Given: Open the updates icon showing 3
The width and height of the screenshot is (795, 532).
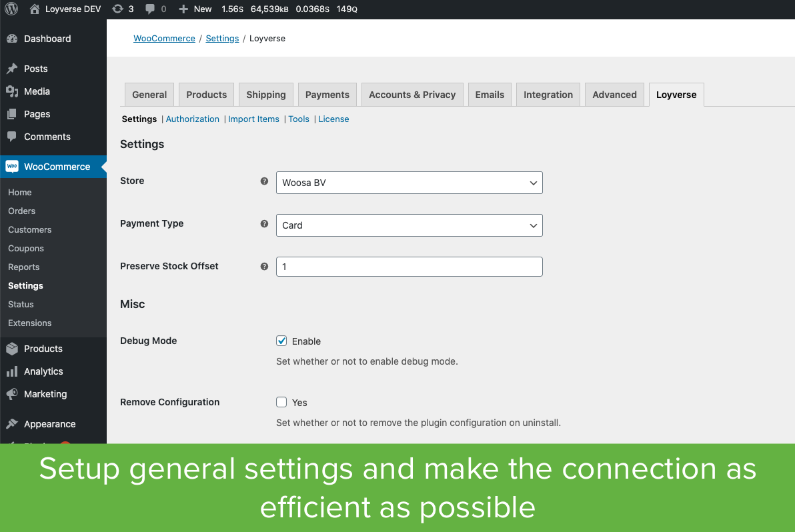Looking at the screenshot, I should [x=117, y=9].
